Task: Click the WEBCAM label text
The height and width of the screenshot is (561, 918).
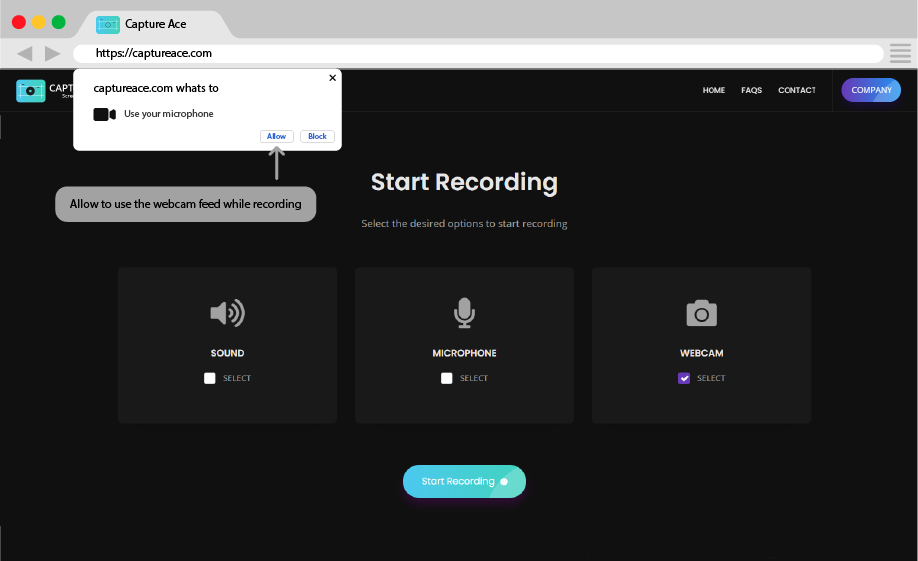Action: [701, 353]
